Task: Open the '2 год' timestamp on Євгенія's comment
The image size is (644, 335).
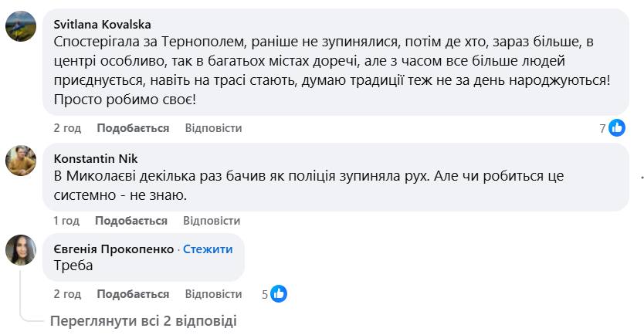Action: pyautogui.click(x=67, y=294)
